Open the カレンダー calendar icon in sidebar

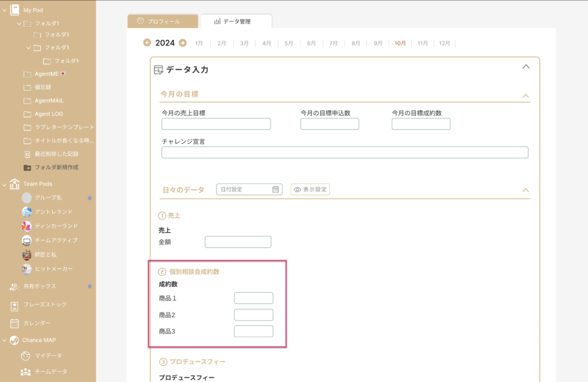(x=16, y=323)
